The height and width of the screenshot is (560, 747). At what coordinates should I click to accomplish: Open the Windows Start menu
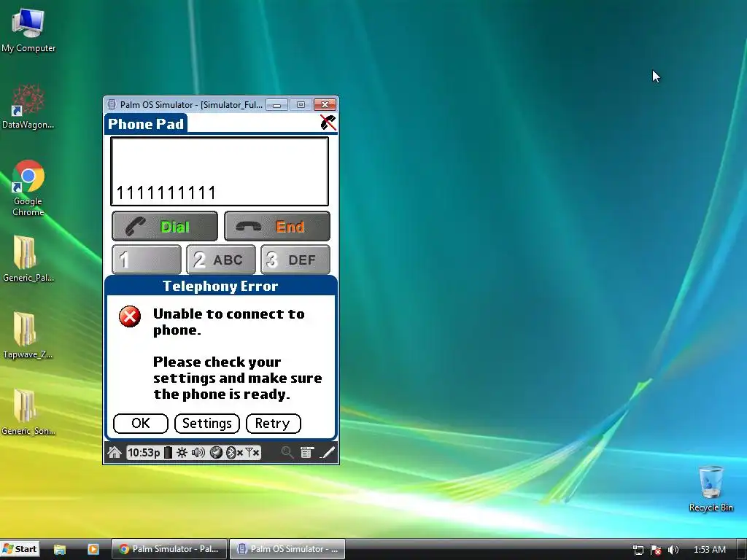pyautogui.click(x=20, y=549)
